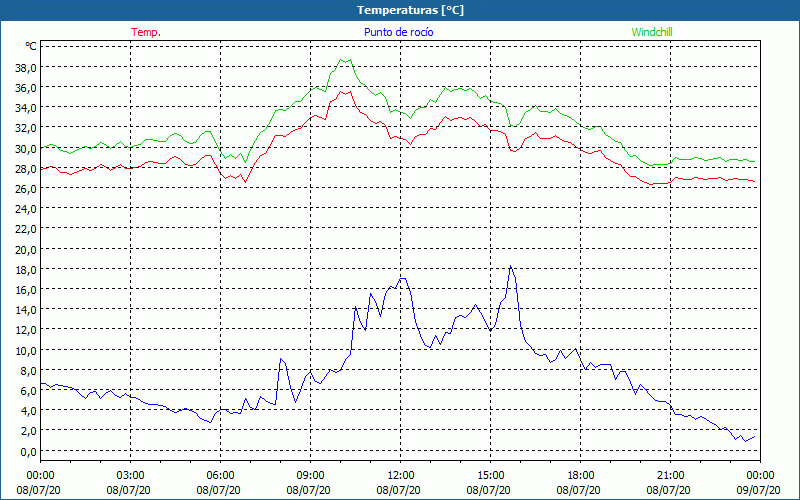
Task: Click the 03:00 time axis label
Action: click(130, 476)
